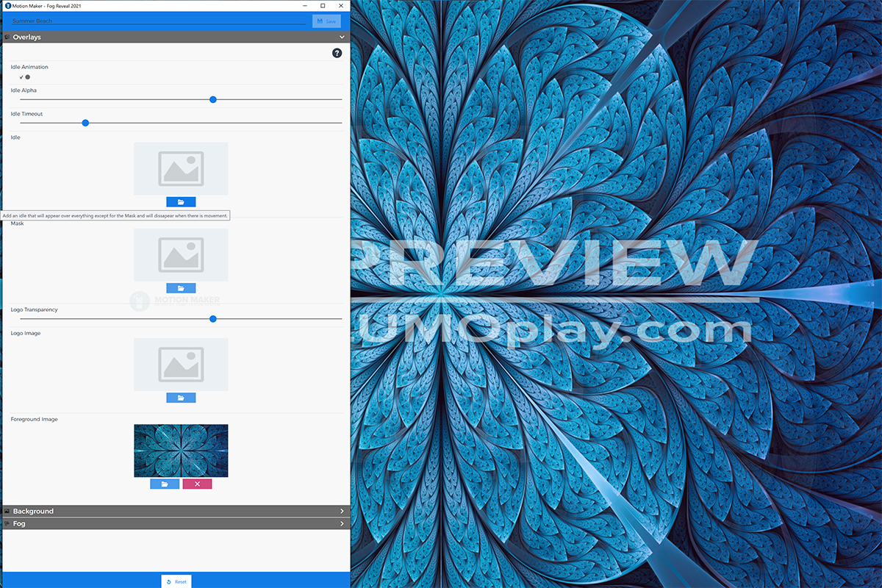
Task: Click the Foreground Image label
Action: point(35,419)
